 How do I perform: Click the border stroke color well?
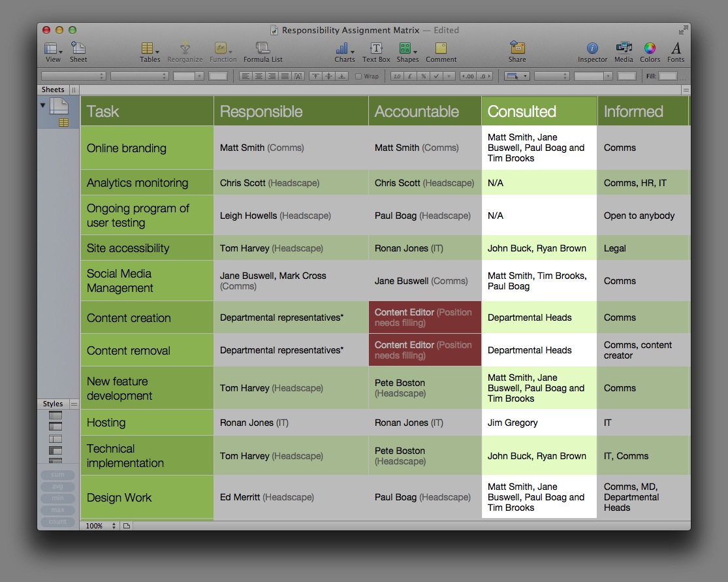[626, 76]
